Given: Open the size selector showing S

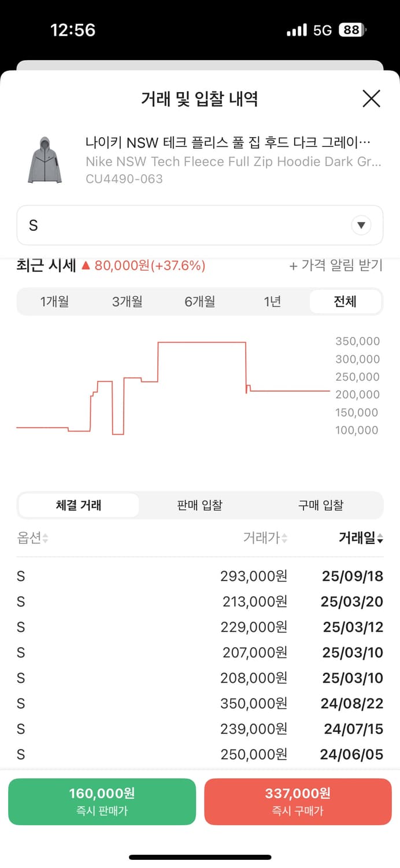Looking at the screenshot, I should click(199, 226).
